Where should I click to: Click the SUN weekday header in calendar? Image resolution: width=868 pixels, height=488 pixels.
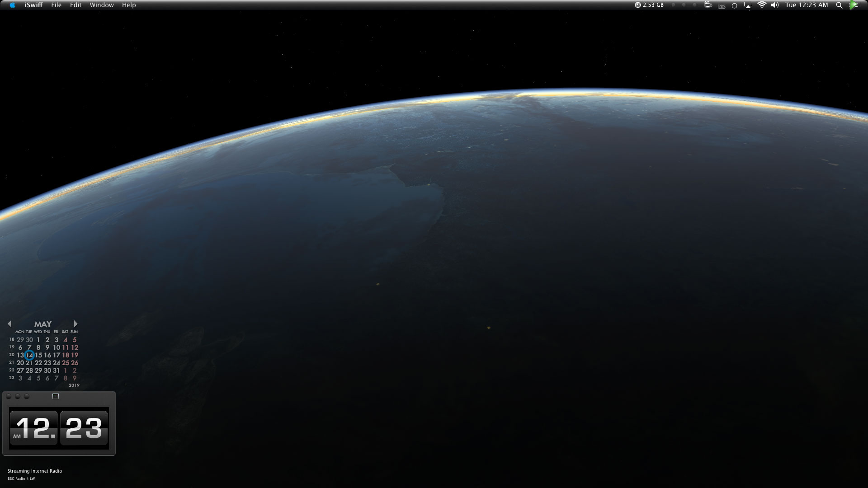tap(74, 332)
